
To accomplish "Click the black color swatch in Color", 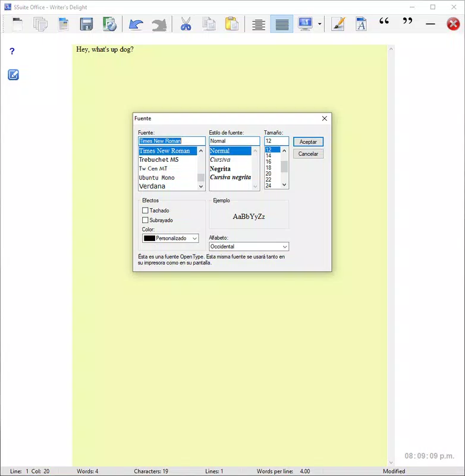I will pos(149,239).
